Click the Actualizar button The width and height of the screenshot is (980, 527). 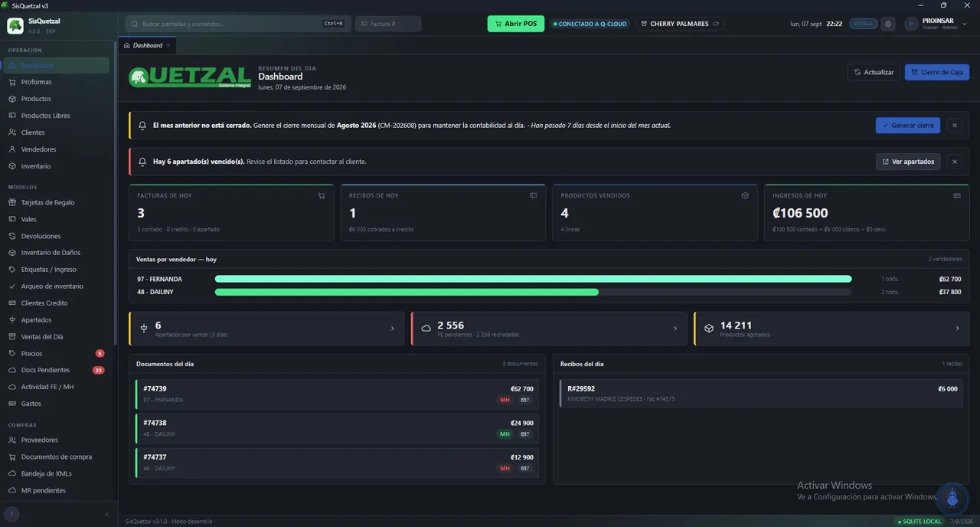[x=874, y=72]
